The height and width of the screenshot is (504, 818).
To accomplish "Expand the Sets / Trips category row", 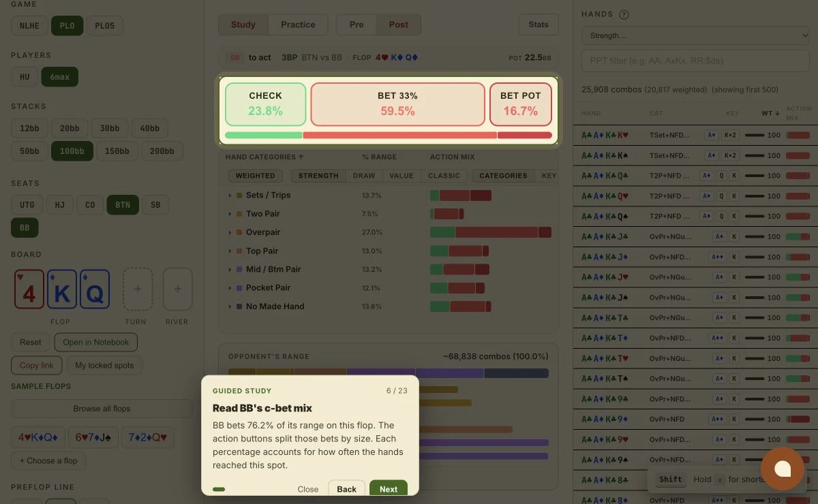I will click(230, 195).
